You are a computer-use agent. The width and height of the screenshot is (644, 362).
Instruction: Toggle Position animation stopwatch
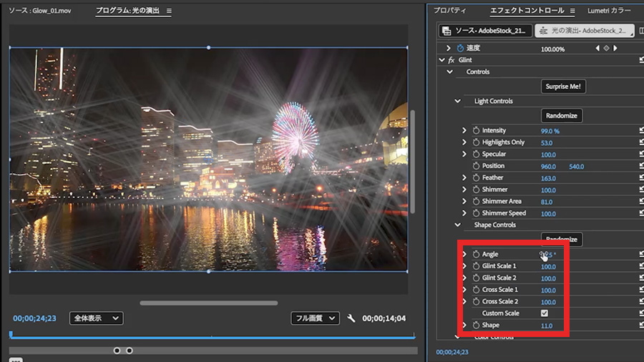[476, 166]
